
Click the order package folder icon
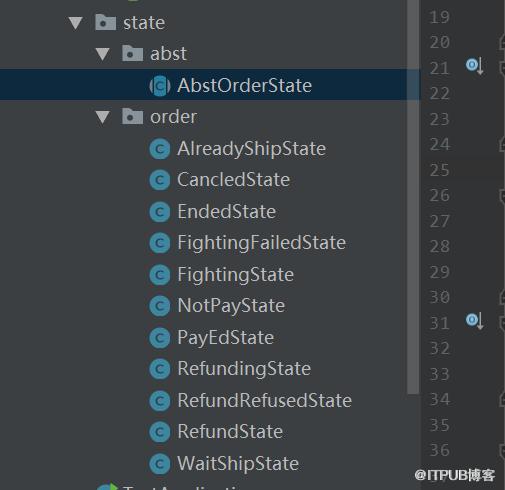click(132, 116)
